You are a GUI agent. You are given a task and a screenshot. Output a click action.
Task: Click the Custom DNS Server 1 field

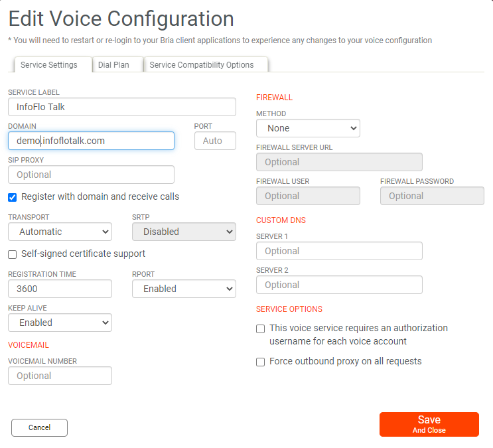click(x=339, y=251)
